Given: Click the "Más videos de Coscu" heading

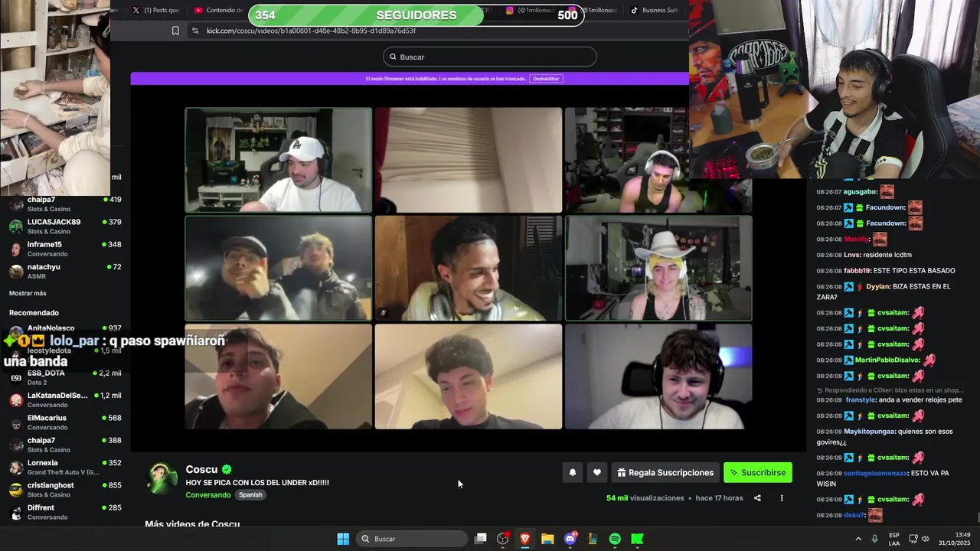Looking at the screenshot, I should click(192, 524).
